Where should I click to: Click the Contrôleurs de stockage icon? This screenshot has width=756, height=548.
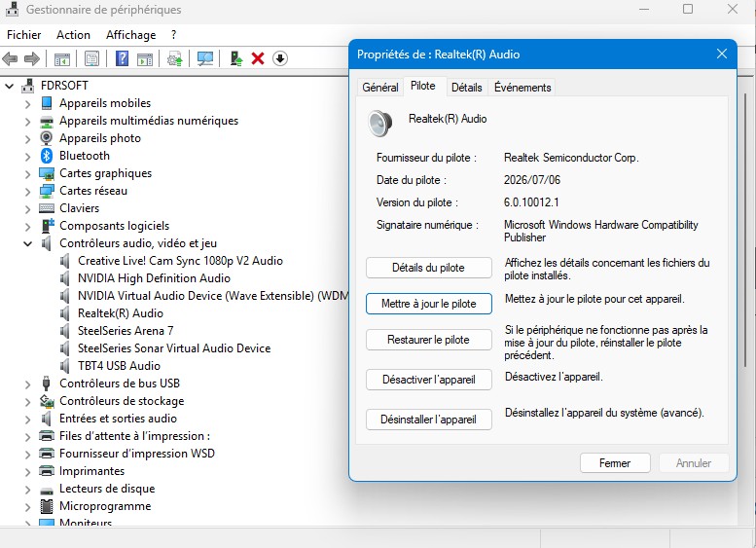pyautogui.click(x=47, y=401)
